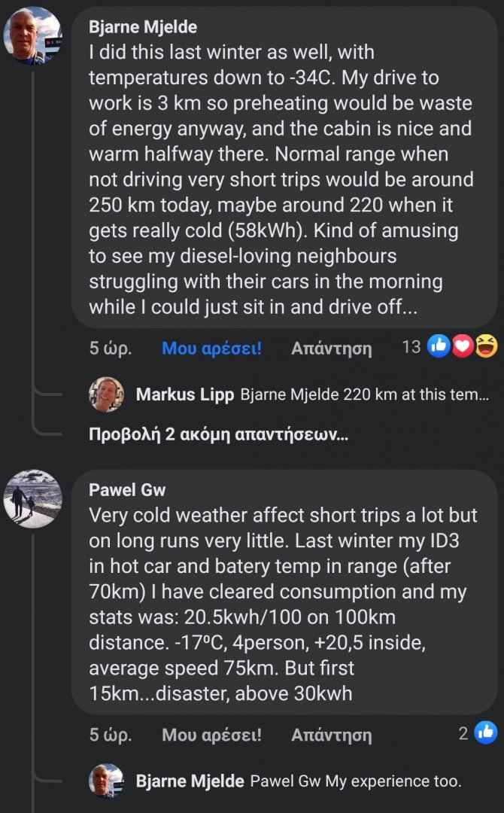Viewport: 504px width, 813px height.
Task: Click the like icon beside the count 2
Action: coord(486,732)
